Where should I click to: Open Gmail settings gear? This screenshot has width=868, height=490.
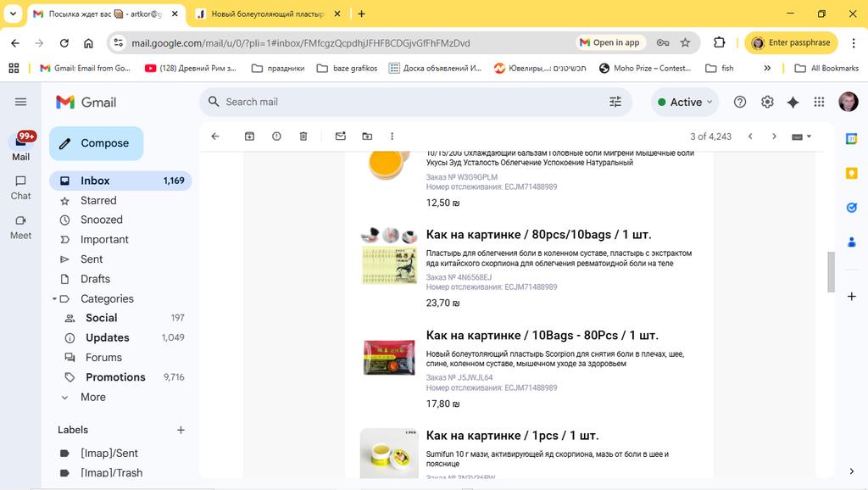tap(767, 102)
